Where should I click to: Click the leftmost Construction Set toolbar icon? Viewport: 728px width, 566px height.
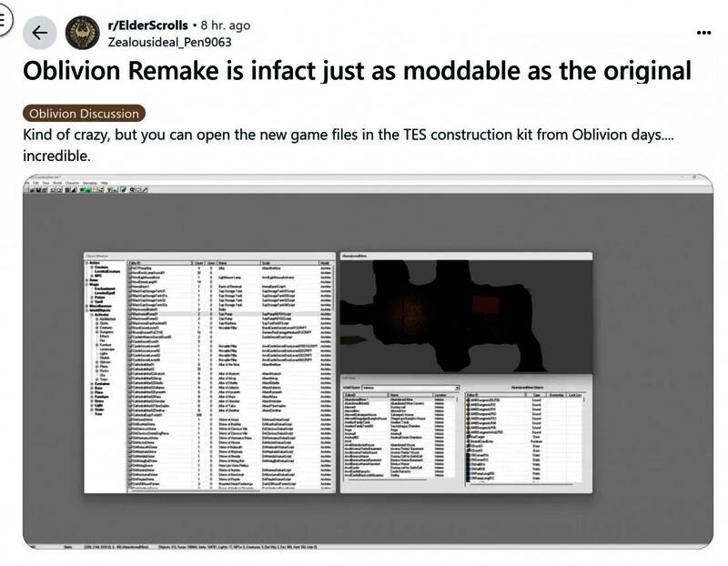click(x=33, y=189)
